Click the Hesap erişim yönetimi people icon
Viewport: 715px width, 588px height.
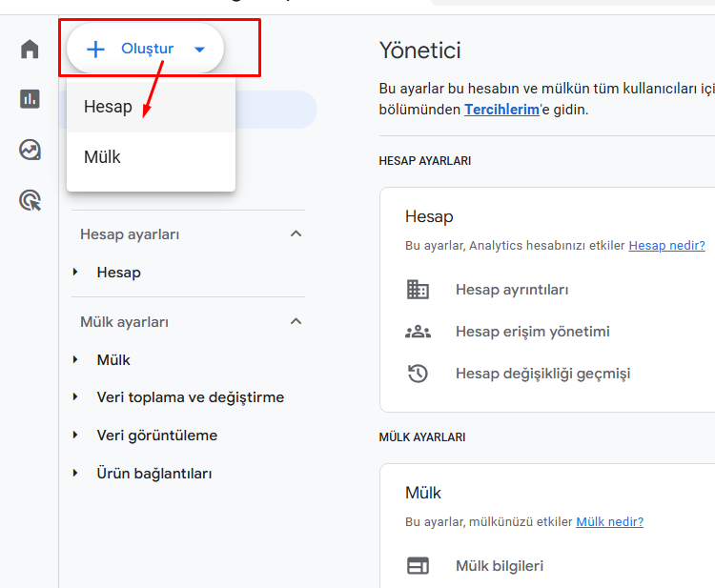(418, 332)
